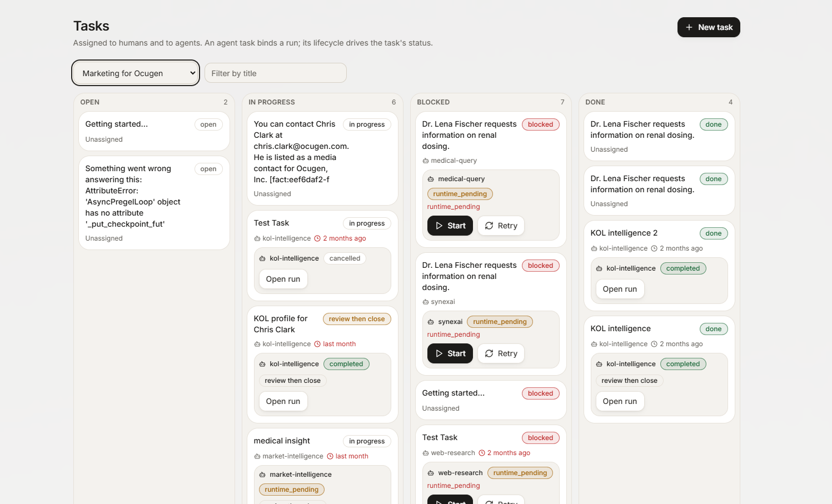Open the Chris Clark contact task card
Screen dimensions: 832x504
click(x=322, y=158)
